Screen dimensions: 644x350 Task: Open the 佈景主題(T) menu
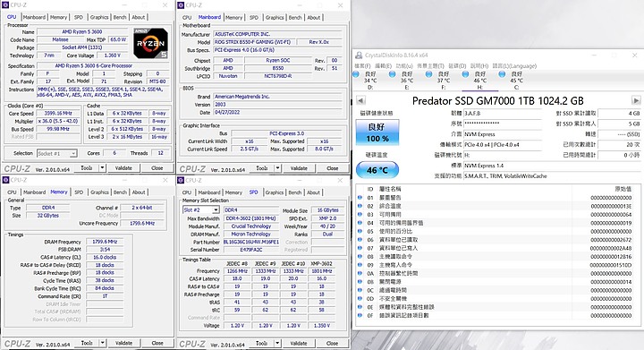[x=430, y=65]
